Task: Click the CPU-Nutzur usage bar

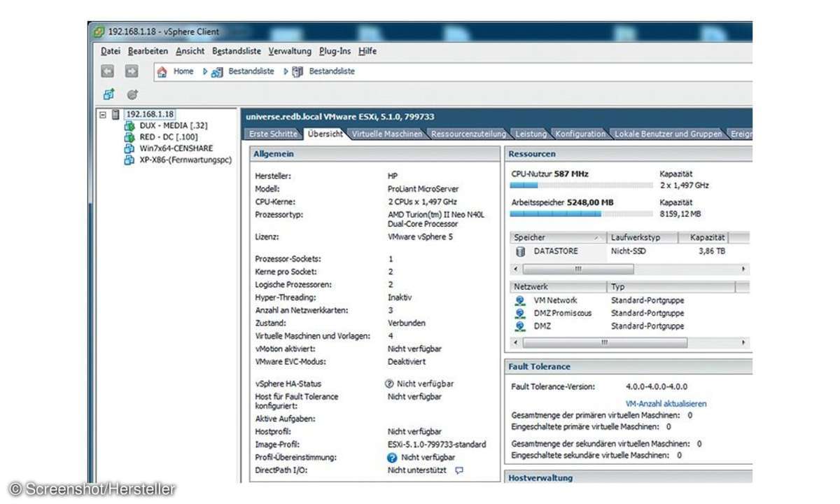Action: click(581, 185)
